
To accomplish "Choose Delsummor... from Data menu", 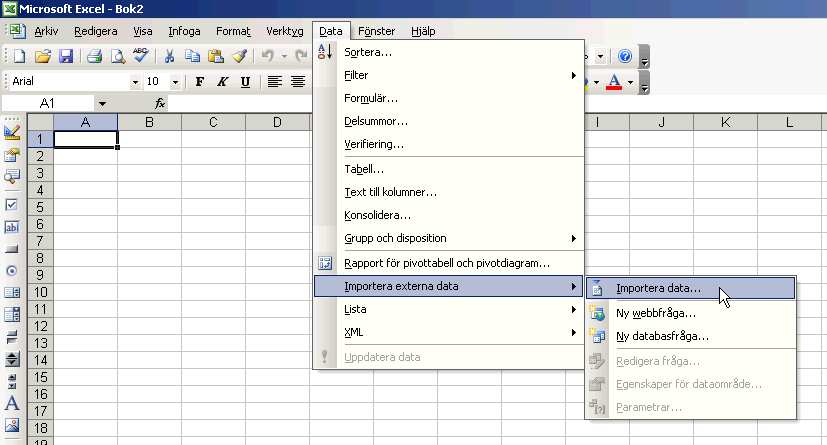I will coord(448,121).
